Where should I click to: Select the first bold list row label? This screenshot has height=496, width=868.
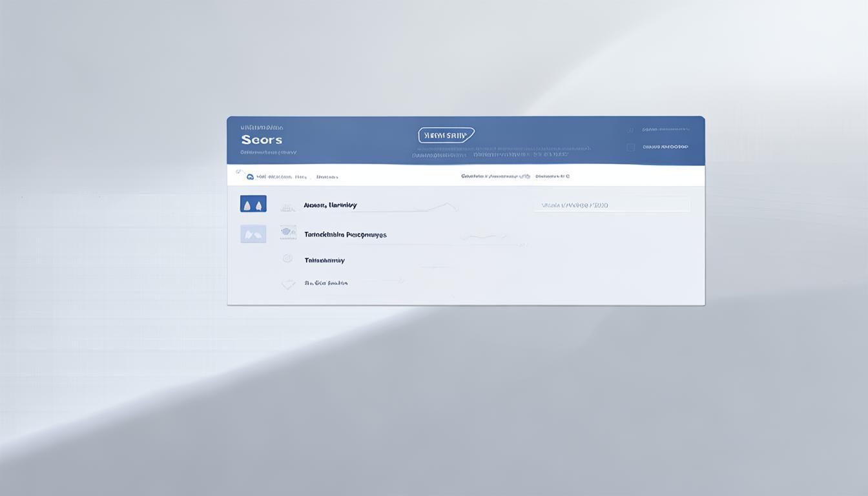(330, 205)
